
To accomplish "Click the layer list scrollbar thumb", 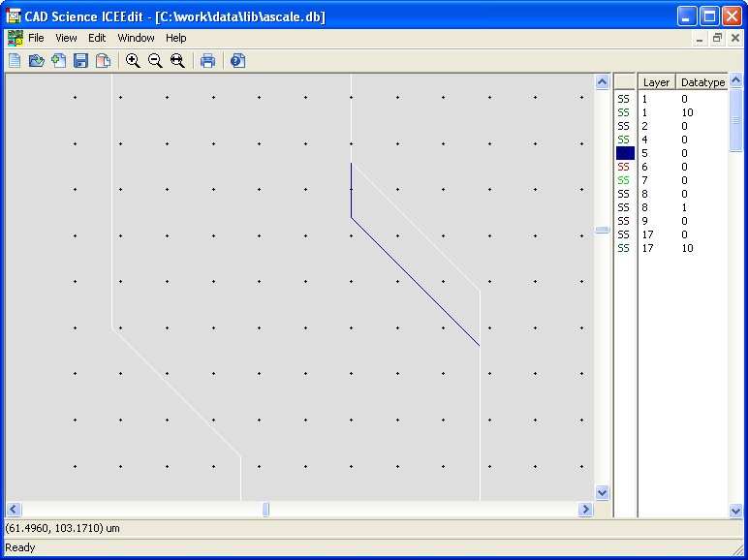I will click(735, 120).
